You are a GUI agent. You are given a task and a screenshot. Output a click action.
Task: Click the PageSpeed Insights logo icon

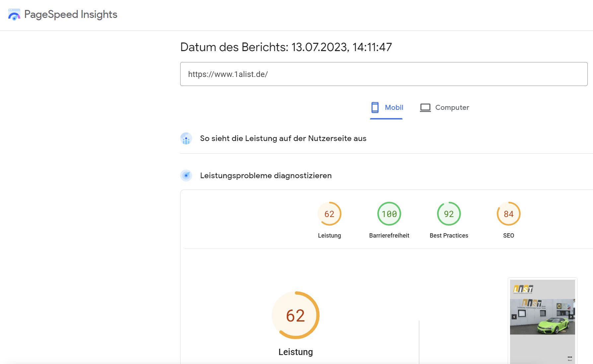14,15
